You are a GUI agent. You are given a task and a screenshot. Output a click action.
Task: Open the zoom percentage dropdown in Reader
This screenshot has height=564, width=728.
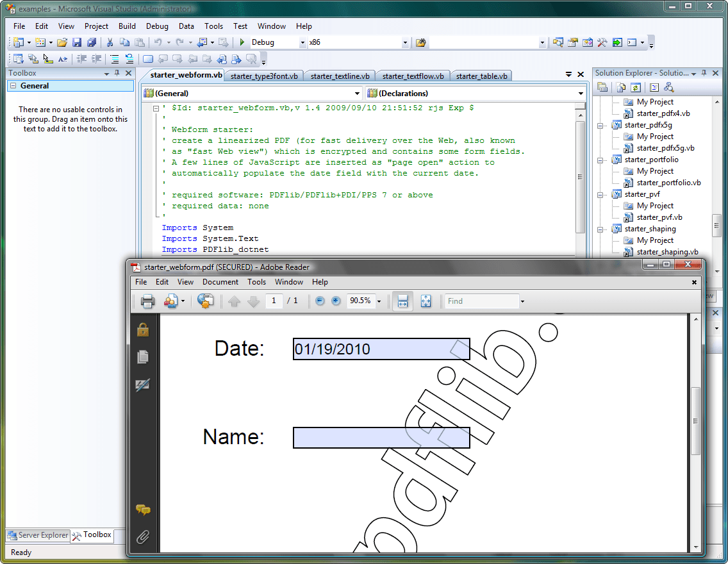[378, 301]
